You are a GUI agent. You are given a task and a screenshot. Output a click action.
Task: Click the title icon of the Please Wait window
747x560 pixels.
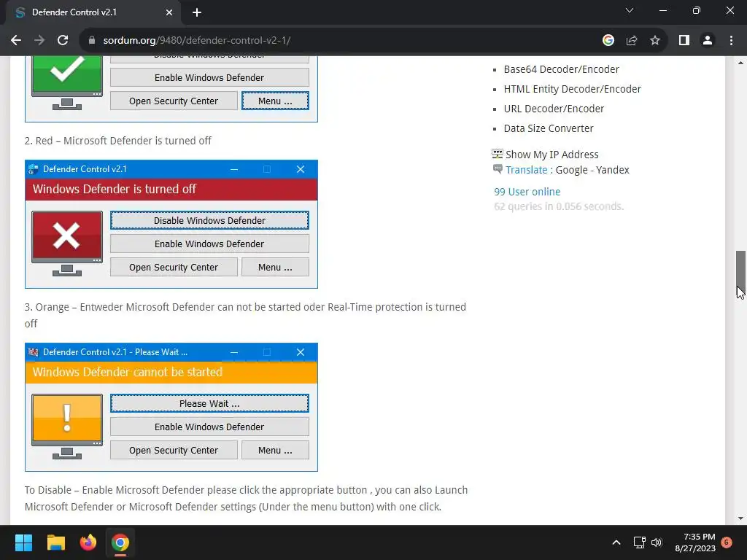pos(34,352)
